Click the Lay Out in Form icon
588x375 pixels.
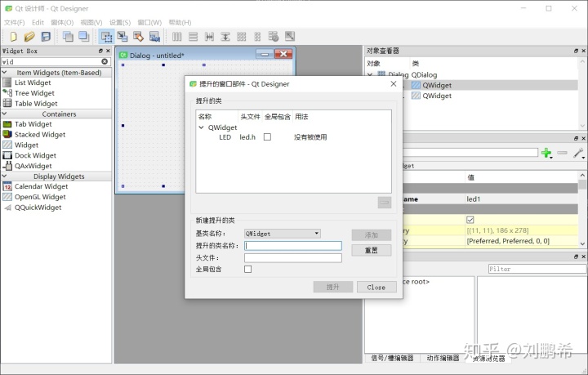257,37
